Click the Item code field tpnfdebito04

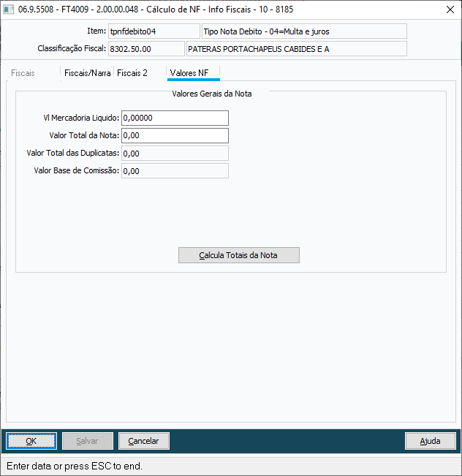pyautogui.click(x=154, y=31)
